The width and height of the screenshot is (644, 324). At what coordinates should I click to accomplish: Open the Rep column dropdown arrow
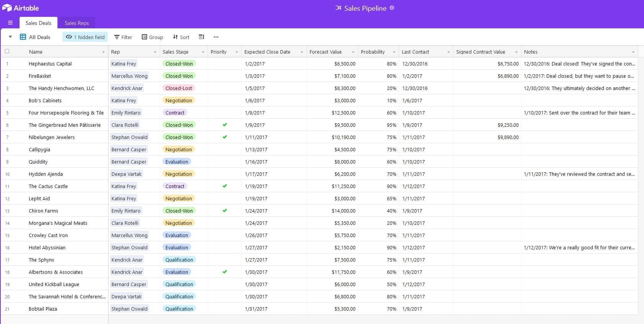(155, 52)
